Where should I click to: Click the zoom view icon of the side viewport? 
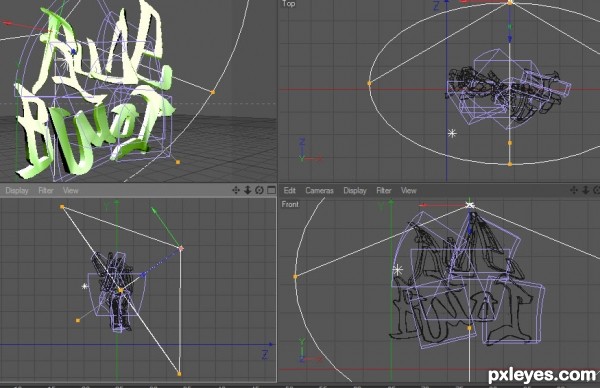[x=248, y=190]
